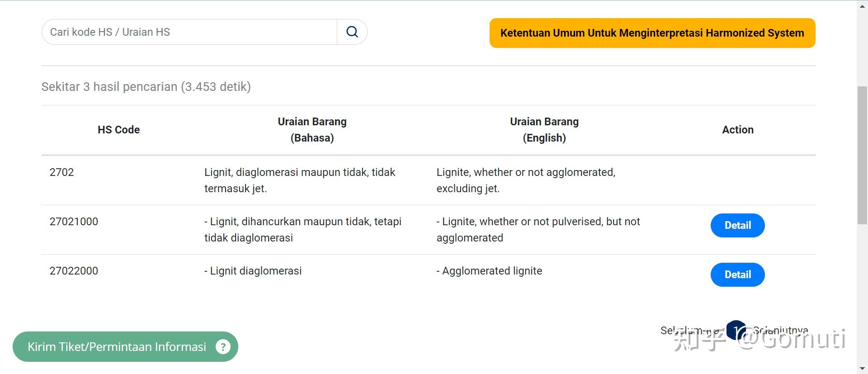Click the Action column header
The height and width of the screenshot is (374, 868).
pos(737,130)
